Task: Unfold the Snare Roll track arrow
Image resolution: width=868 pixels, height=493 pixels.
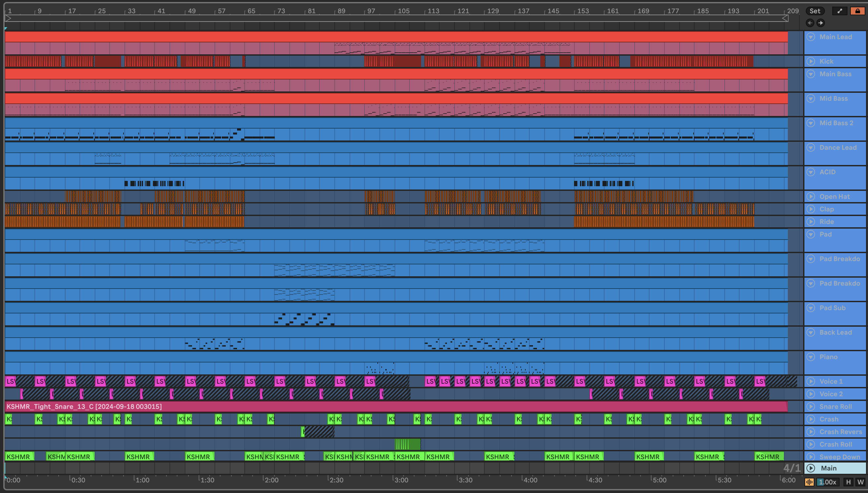Action: click(811, 406)
